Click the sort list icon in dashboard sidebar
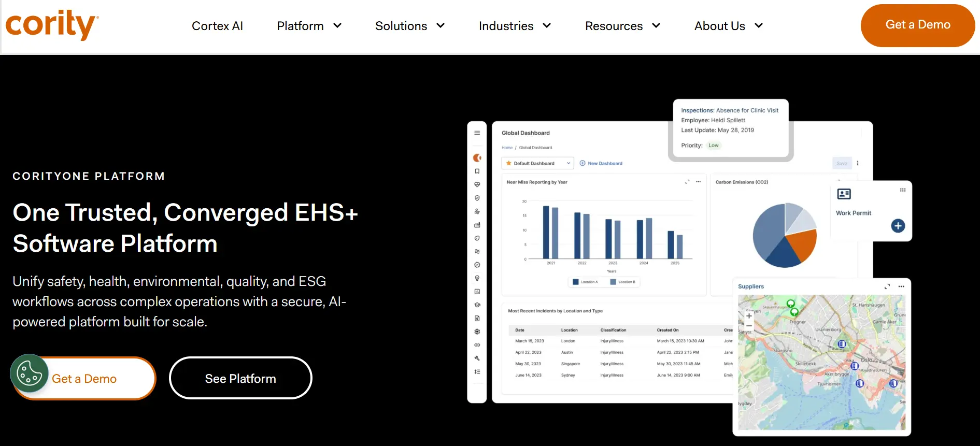This screenshot has width=980, height=446. (477, 372)
